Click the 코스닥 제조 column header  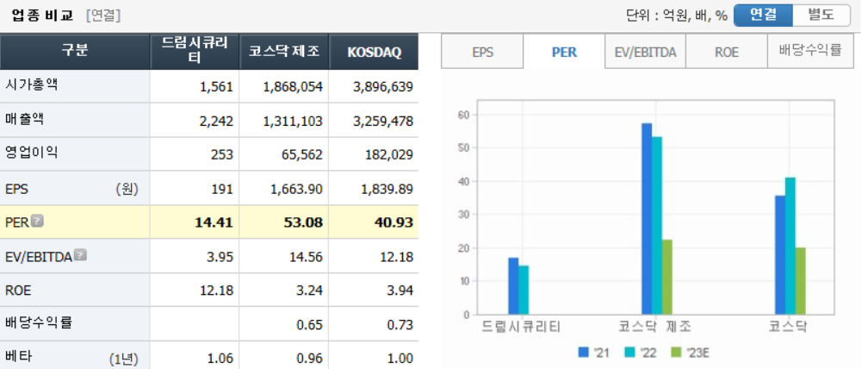tap(284, 52)
